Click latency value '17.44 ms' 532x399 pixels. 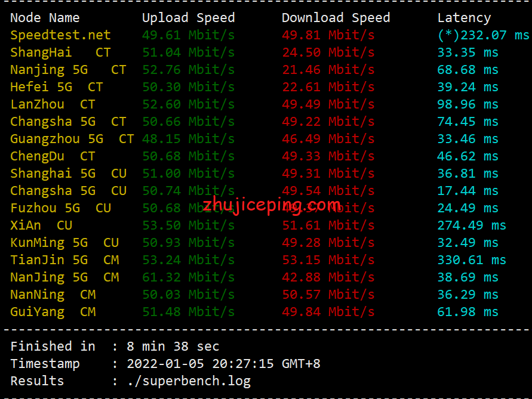click(468, 190)
